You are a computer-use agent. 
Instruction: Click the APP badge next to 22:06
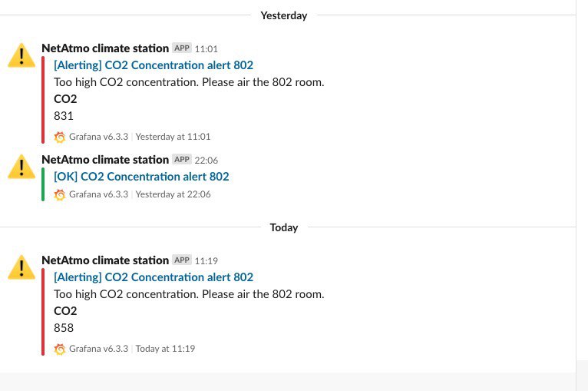pyautogui.click(x=182, y=160)
